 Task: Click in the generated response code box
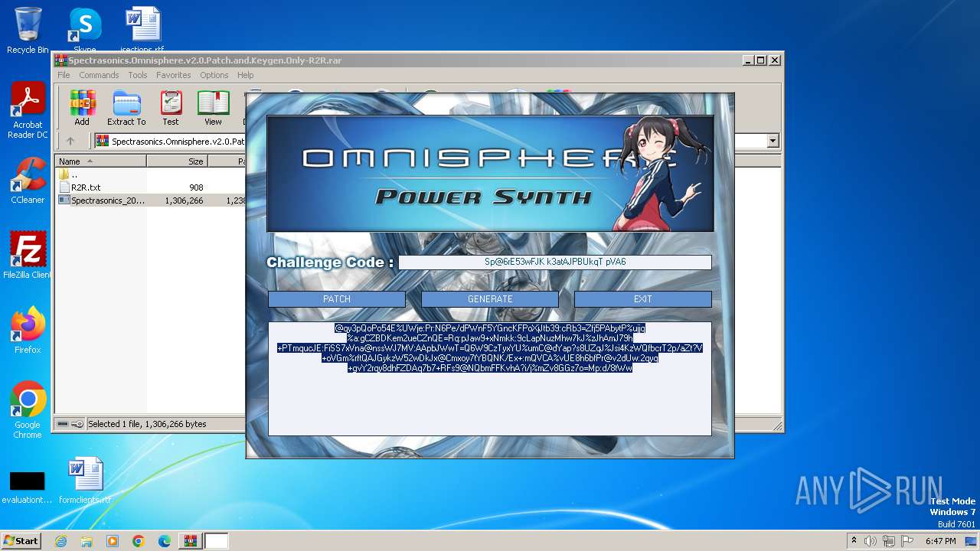pos(490,379)
